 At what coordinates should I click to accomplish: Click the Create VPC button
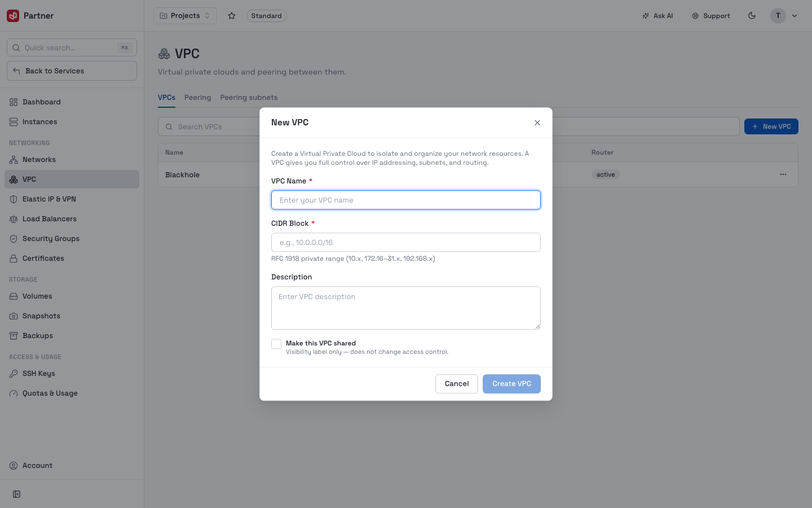511,384
